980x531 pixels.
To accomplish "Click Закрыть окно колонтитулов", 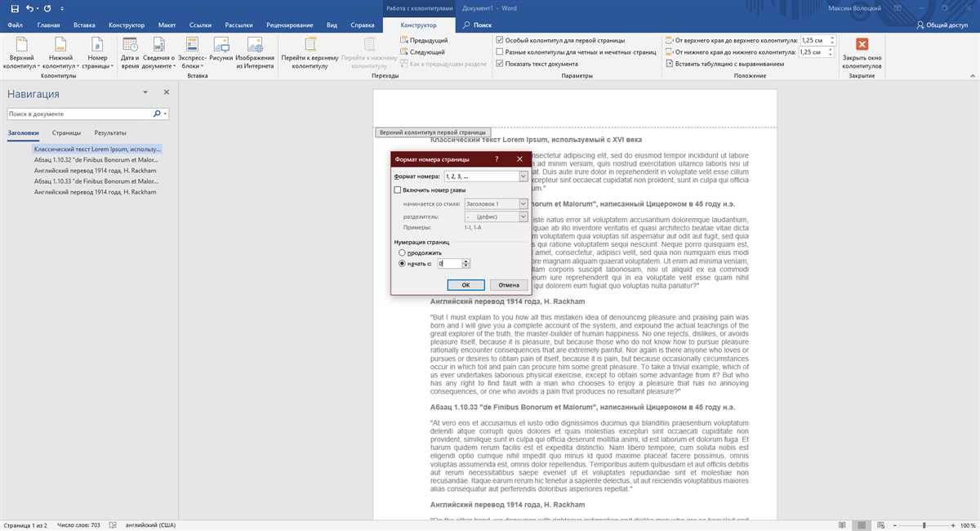I will click(862, 52).
